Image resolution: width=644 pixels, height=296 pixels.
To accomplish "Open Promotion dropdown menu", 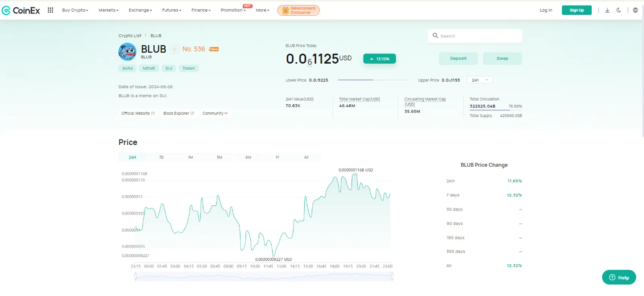I will (x=233, y=10).
